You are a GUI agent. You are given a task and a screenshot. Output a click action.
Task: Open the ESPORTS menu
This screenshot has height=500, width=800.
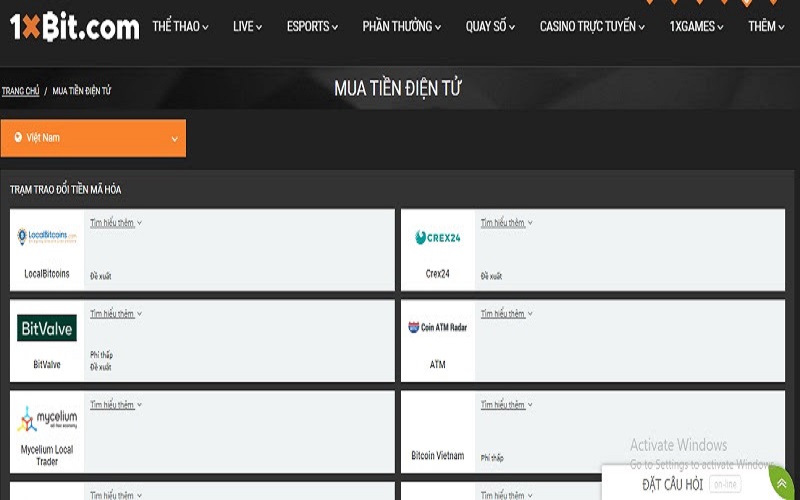click(x=312, y=27)
